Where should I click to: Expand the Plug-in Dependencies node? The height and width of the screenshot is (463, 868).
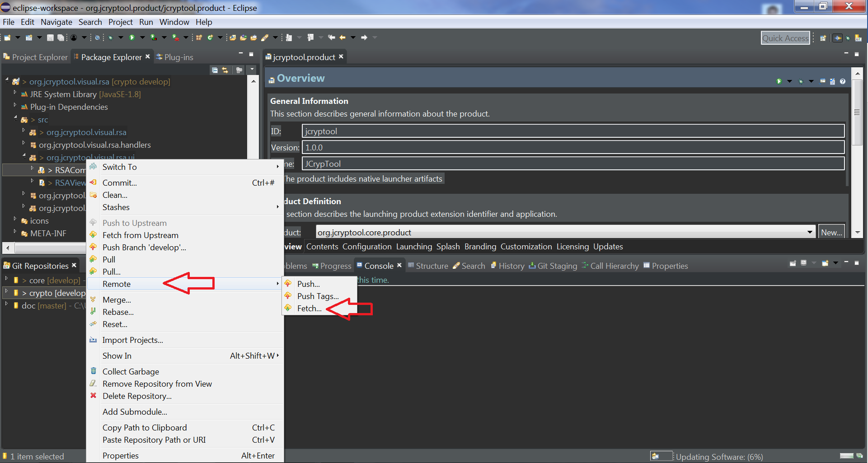click(15, 105)
